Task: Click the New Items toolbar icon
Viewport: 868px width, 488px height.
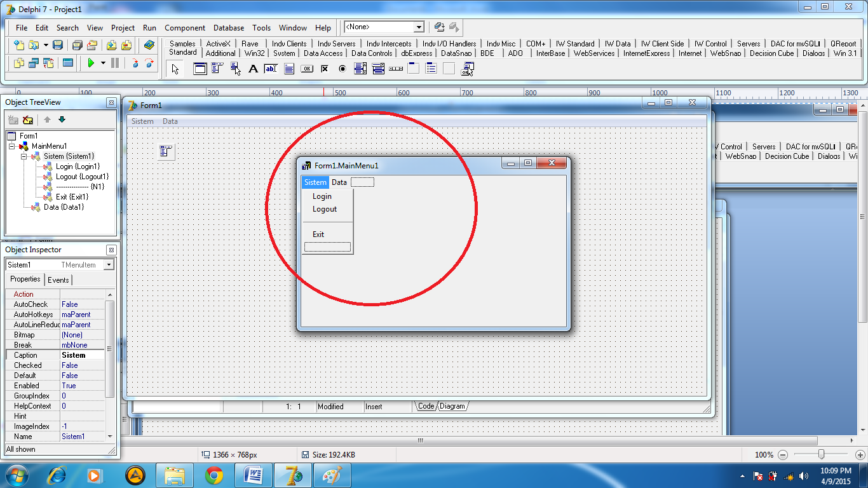Action: pyautogui.click(x=18, y=45)
